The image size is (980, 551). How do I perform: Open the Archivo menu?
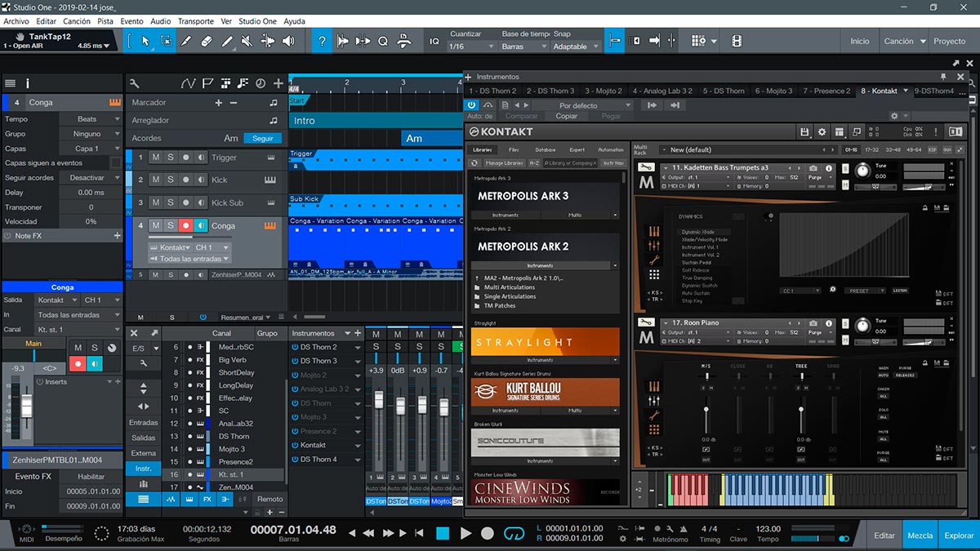coord(16,21)
